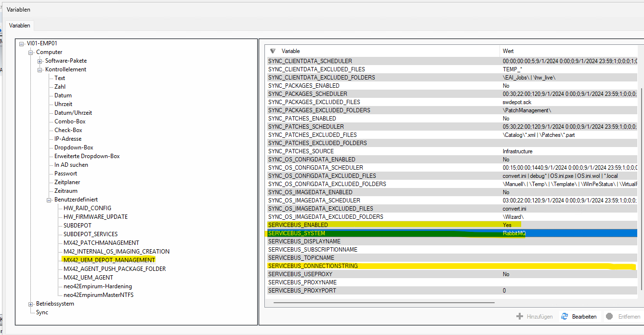This screenshot has height=335, width=644.
Task: Open the Sync tree item
Action: pos(42,312)
